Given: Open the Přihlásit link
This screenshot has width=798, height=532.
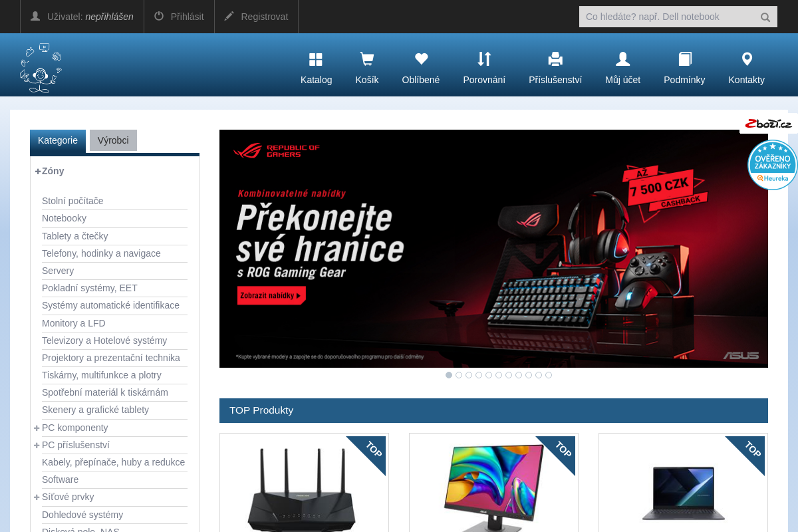Looking at the screenshot, I should tap(188, 17).
